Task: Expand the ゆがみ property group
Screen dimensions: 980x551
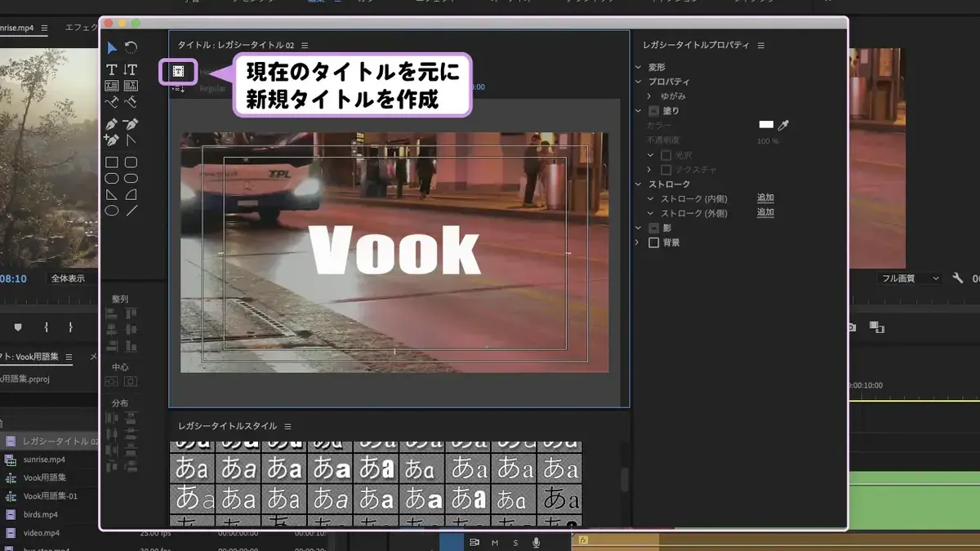Action: point(650,96)
